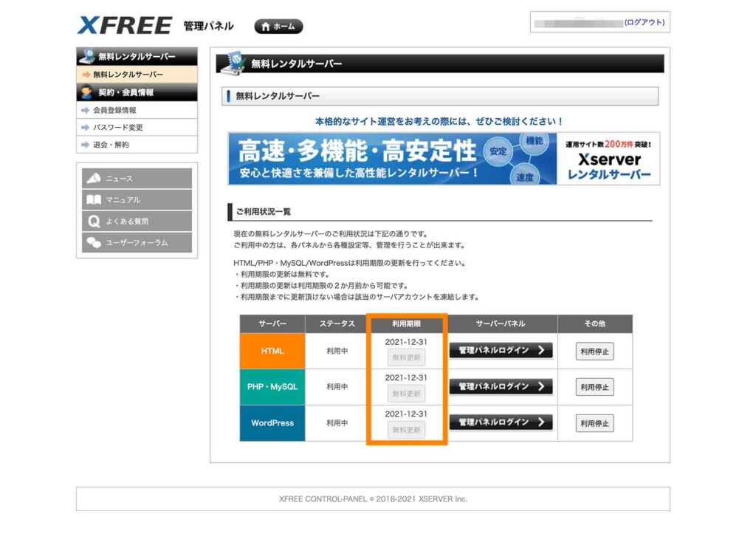The height and width of the screenshot is (551, 756).
Task: Click the ステータス column header
Action: tap(337, 324)
